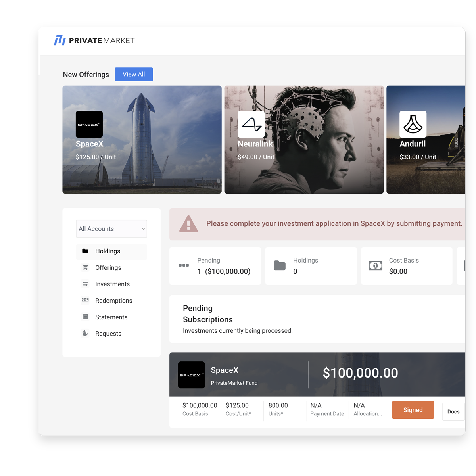Click the Offerings cart icon in sidebar
The height and width of the screenshot is (476, 476).
coord(85,267)
